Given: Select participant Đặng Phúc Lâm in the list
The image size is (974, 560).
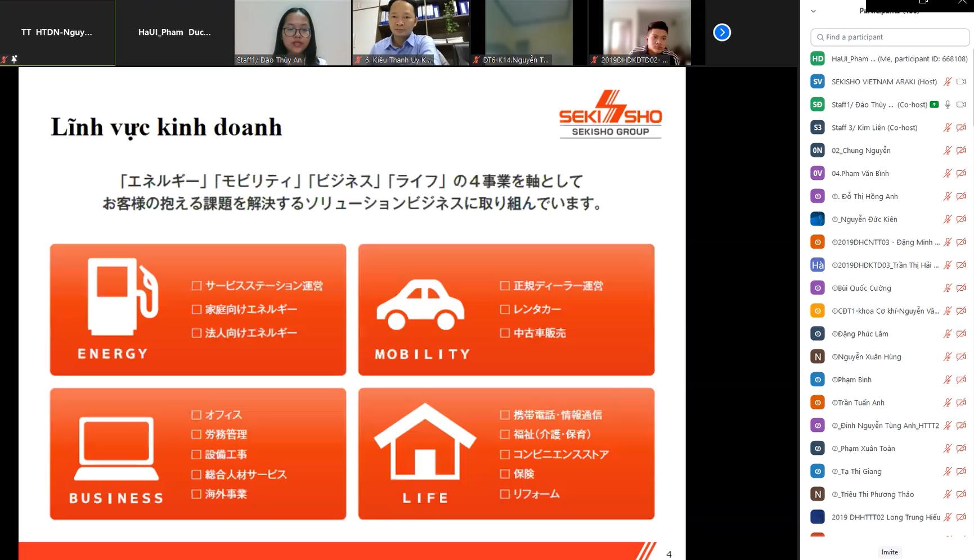Looking at the screenshot, I should pyautogui.click(x=863, y=334).
